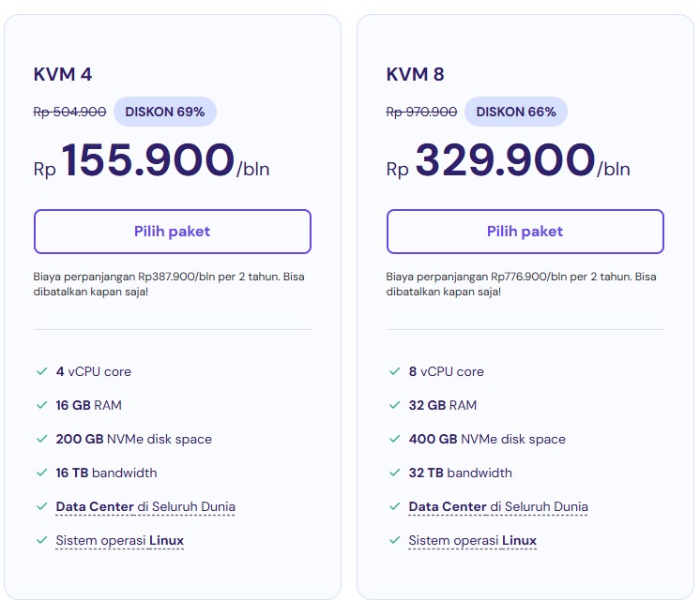The image size is (700, 616).
Task: Click the checkmark beside 4 vCPU core
Action: (41, 371)
